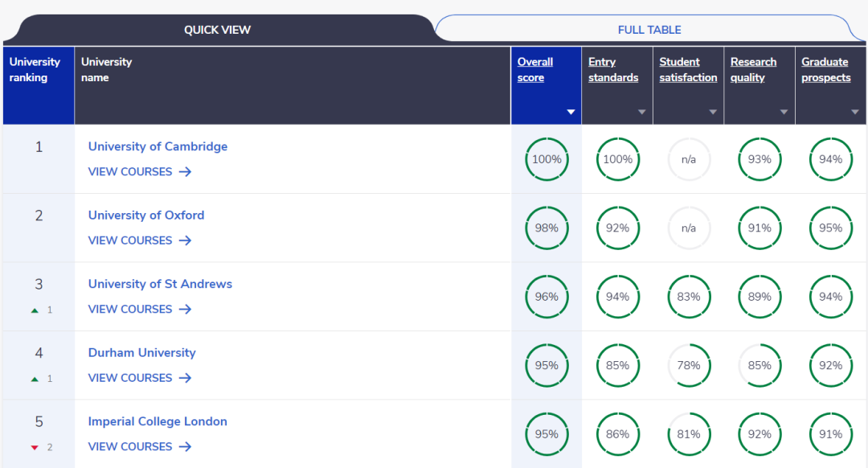868x468 pixels.
Task: View courses for Imperial College London
Action: click(x=140, y=446)
